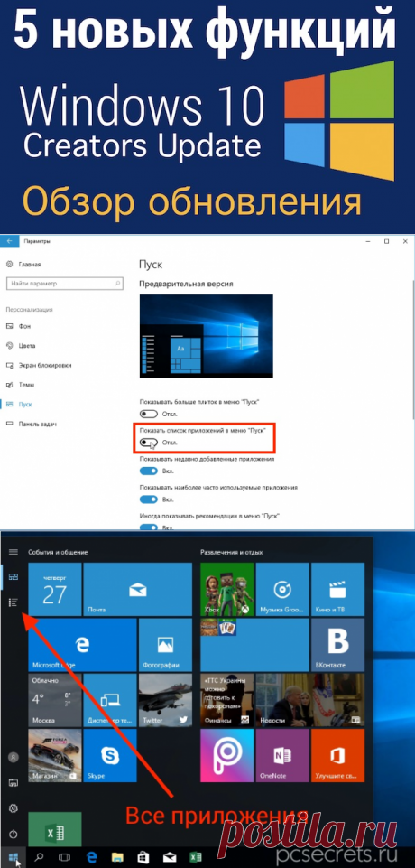415x868 pixels.
Task: Focus the Найти параметр search field
Action: (x=64, y=284)
